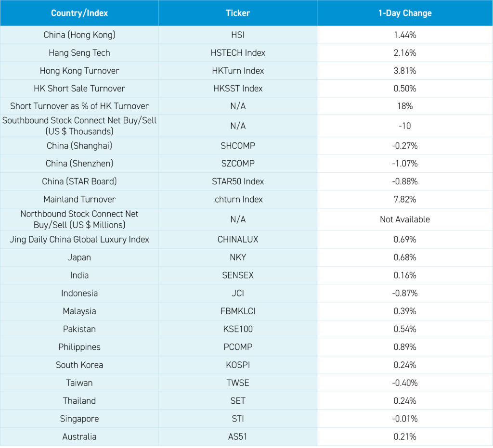This screenshot has height=448, width=493.
Task: Click the 1-Day Change column header
Action: coord(404,13)
